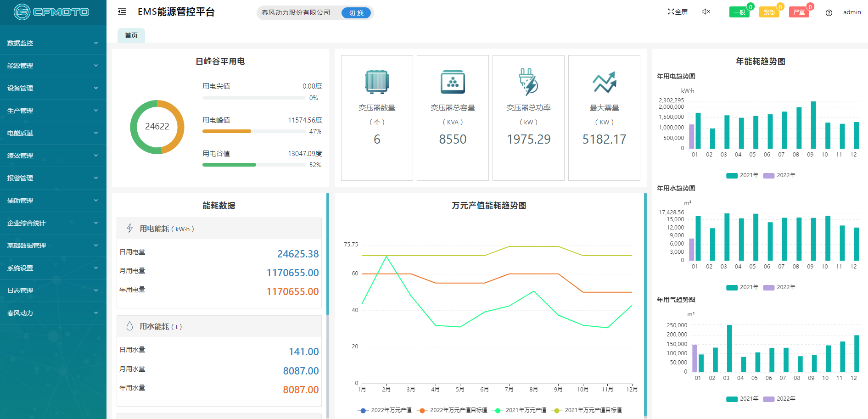
Task: Click the sidebar collapse hamburger icon
Action: pos(122,12)
